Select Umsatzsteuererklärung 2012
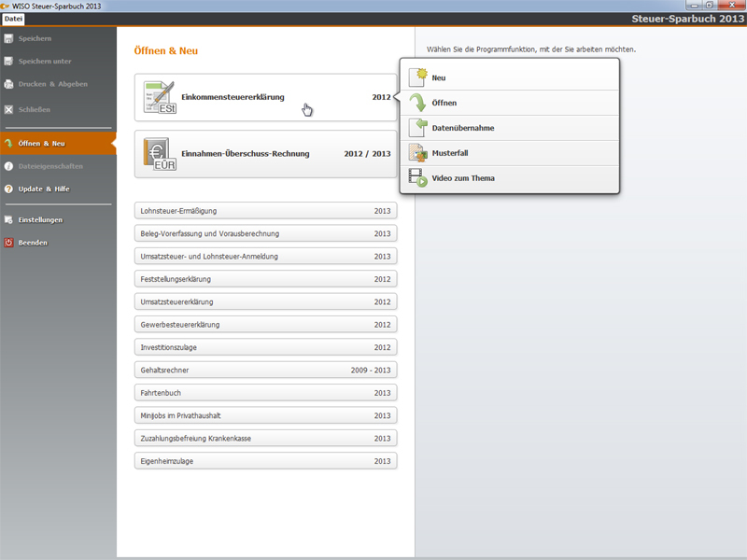This screenshot has height=560, width=747. 265,301
